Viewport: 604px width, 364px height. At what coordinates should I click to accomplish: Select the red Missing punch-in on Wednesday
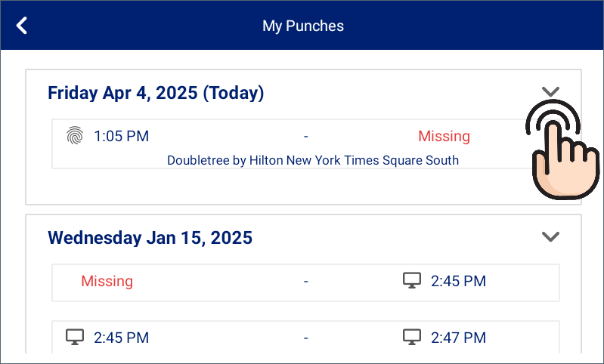tap(107, 281)
